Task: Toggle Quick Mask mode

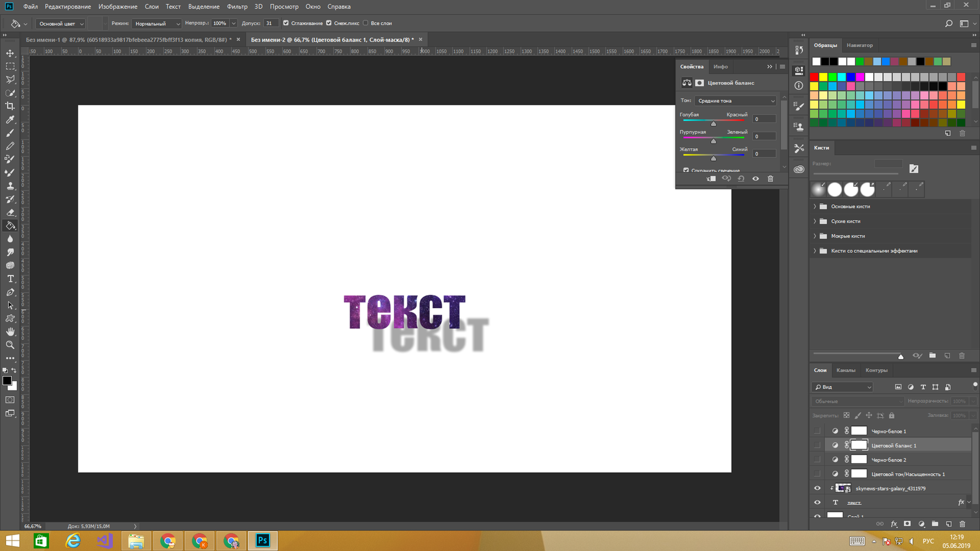Action: tap(10, 400)
